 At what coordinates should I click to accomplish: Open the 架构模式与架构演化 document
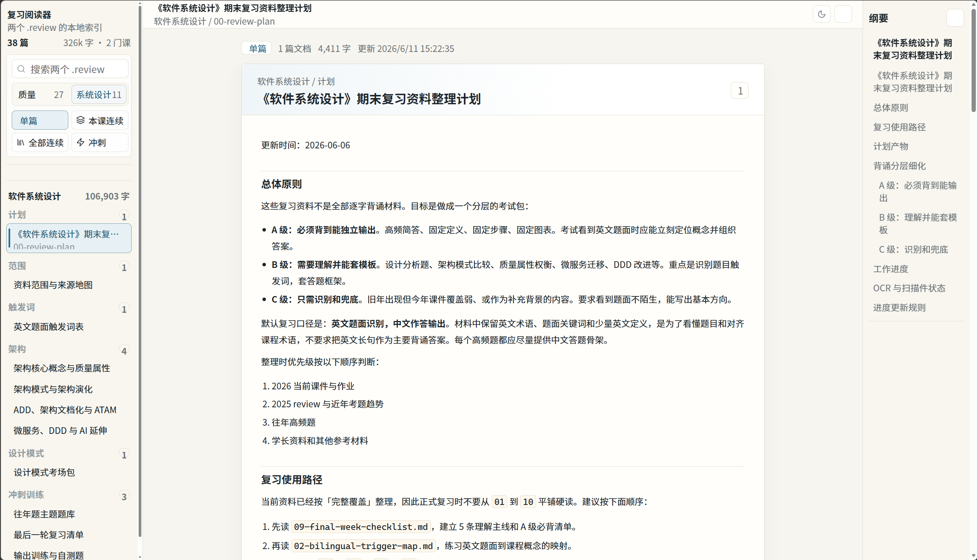click(x=53, y=389)
